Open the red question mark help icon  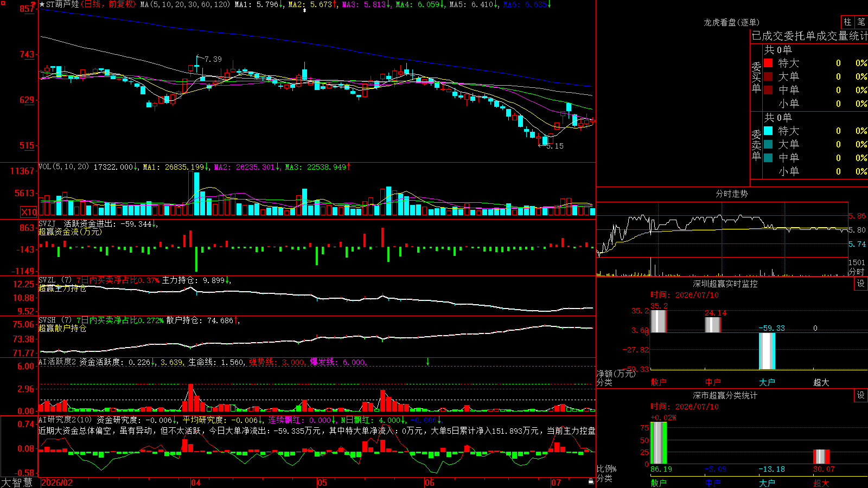pos(33,5)
